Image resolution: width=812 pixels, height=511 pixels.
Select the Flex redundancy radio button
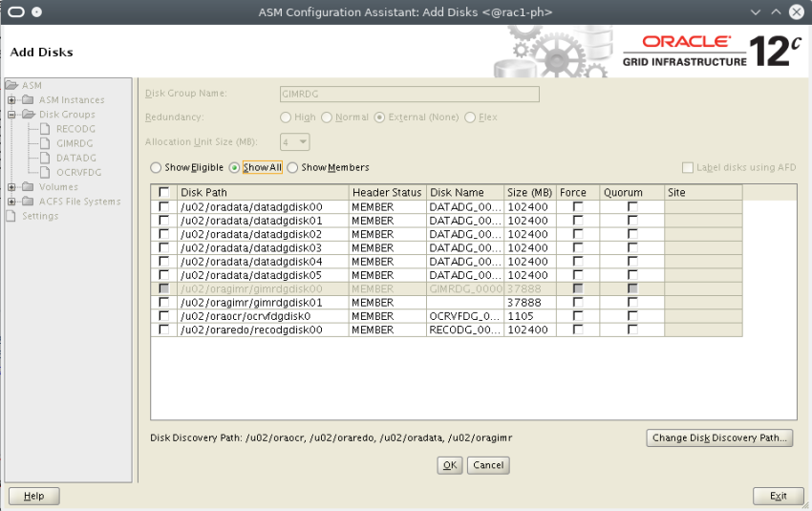470,117
